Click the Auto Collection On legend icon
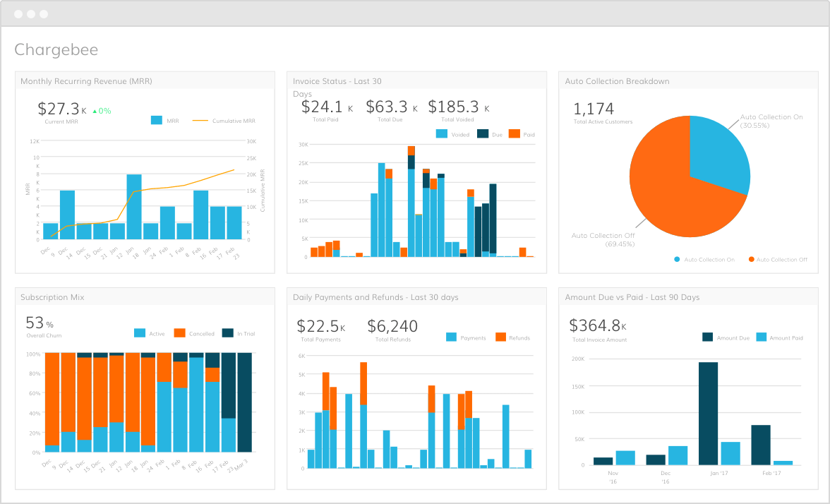This screenshot has width=830, height=504. (677, 260)
